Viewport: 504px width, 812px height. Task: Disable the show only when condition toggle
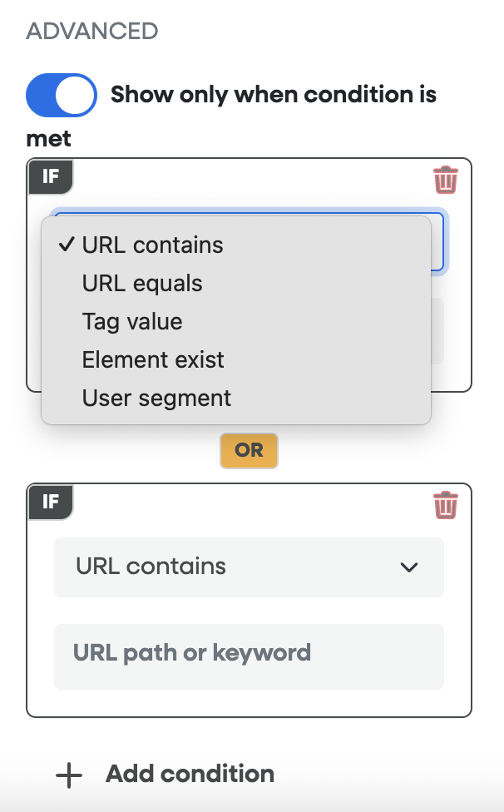62,95
